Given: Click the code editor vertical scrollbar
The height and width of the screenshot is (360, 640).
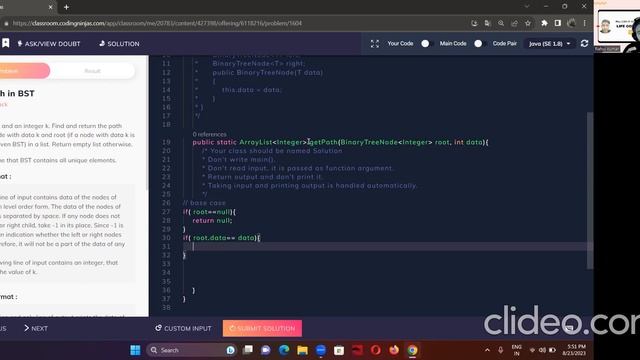Looking at the screenshot, I should (590, 190).
